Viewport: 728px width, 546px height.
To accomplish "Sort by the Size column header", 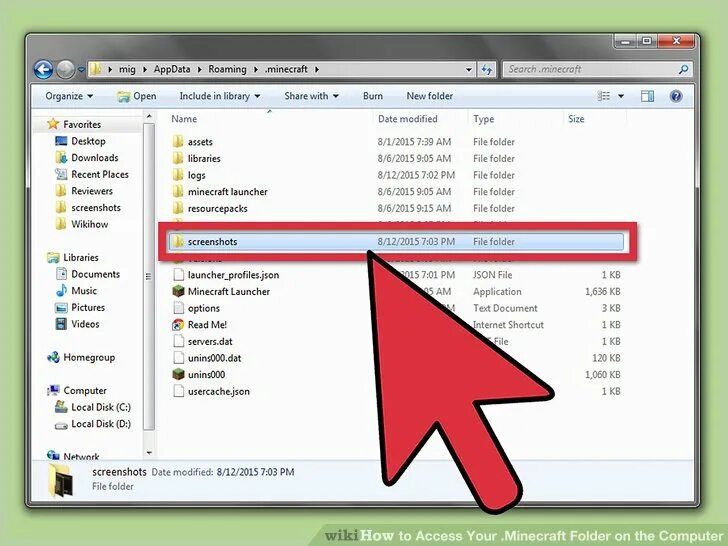I will [x=576, y=119].
